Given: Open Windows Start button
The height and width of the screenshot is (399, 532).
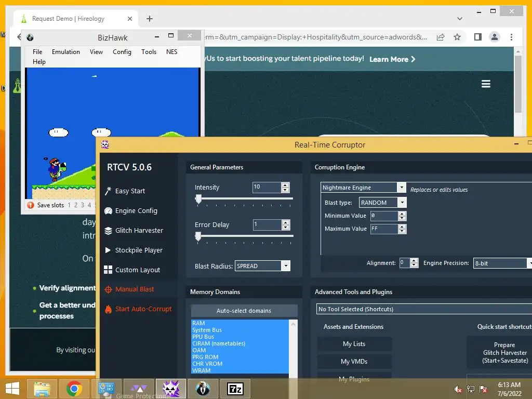Looking at the screenshot, I should pyautogui.click(x=12, y=389).
